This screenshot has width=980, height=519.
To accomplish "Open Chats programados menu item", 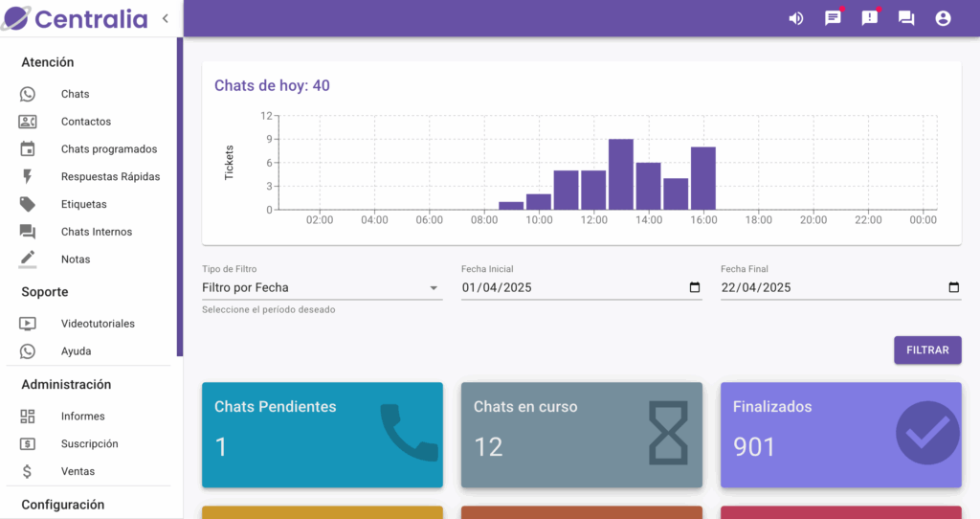I will pyautogui.click(x=108, y=149).
